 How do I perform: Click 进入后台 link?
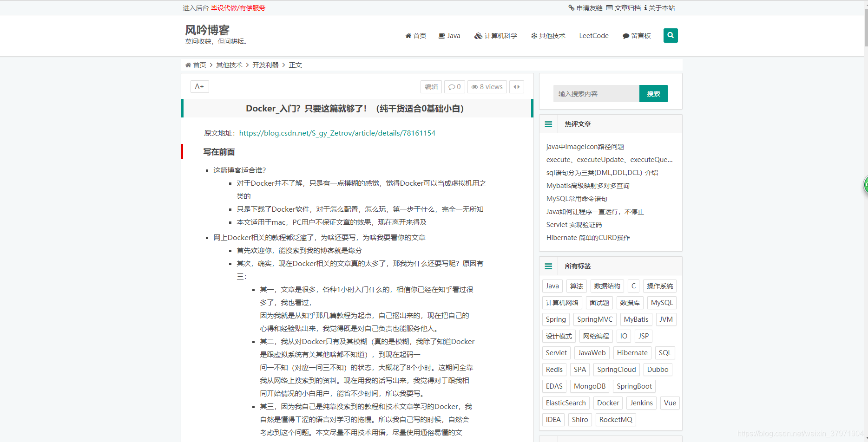196,8
